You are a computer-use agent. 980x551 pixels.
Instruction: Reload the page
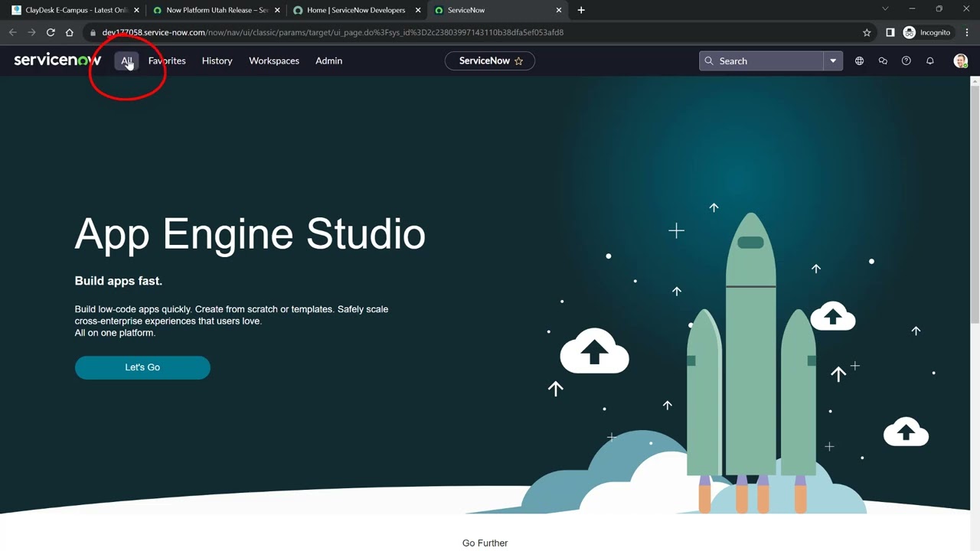tap(51, 32)
